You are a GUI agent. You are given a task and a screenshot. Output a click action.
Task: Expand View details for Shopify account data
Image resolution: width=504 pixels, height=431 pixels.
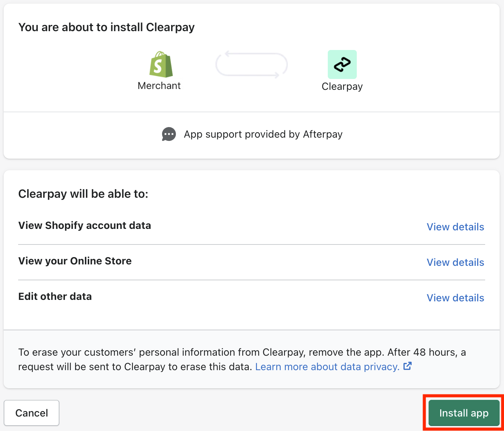point(455,227)
